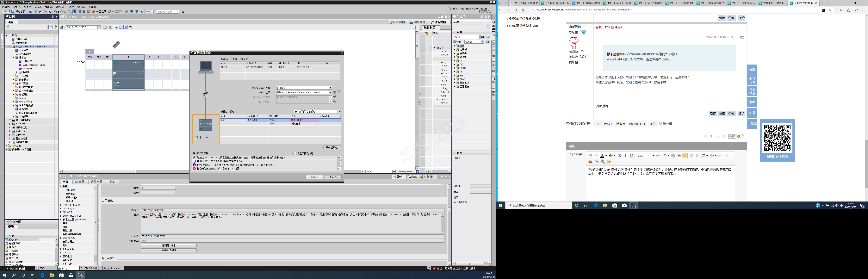Toggle the 过滤 filter checkbox in catalog
This screenshot has height=279, width=868.
point(454,42)
